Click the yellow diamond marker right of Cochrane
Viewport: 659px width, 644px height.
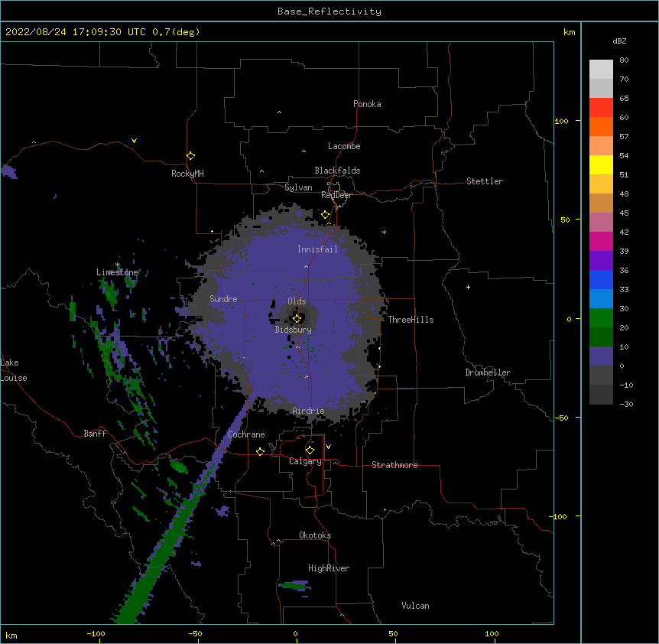point(260,451)
